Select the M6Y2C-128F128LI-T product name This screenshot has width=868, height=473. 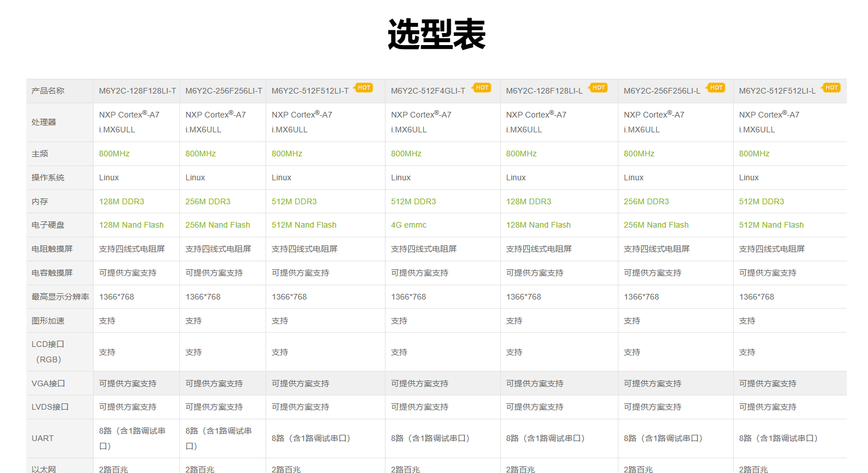[x=137, y=91]
